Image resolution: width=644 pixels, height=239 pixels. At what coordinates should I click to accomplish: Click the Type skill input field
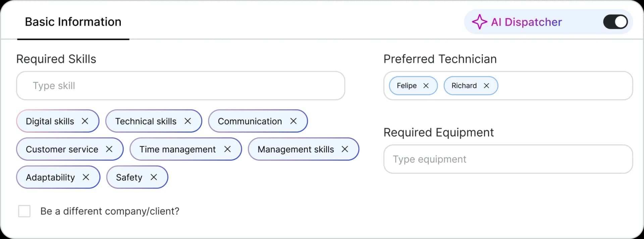(180, 86)
